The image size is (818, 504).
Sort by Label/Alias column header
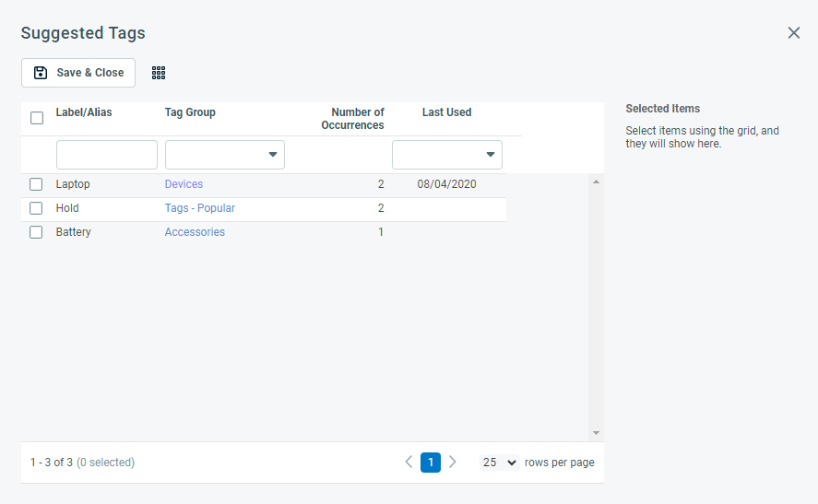(84, 112)
